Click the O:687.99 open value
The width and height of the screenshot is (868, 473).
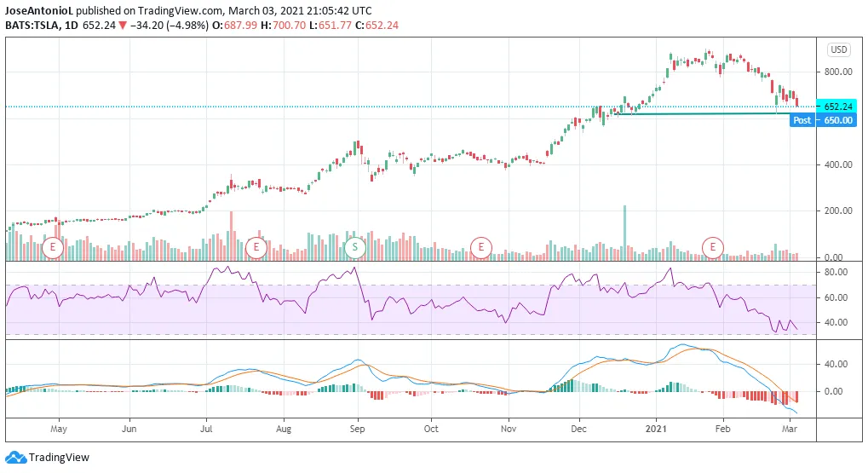[x=233, y=26]
